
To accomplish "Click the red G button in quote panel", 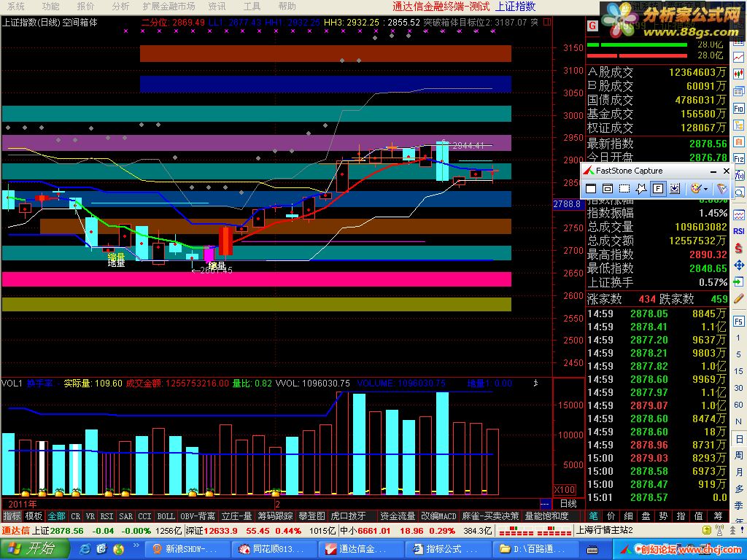I will 592,26.
